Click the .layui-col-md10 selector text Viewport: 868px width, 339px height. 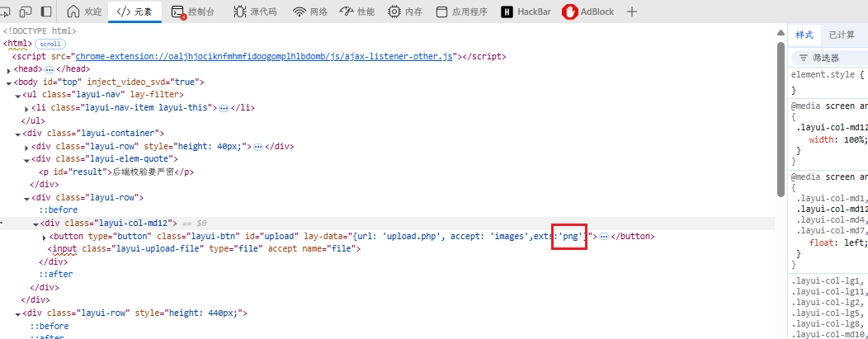(828, 335)
